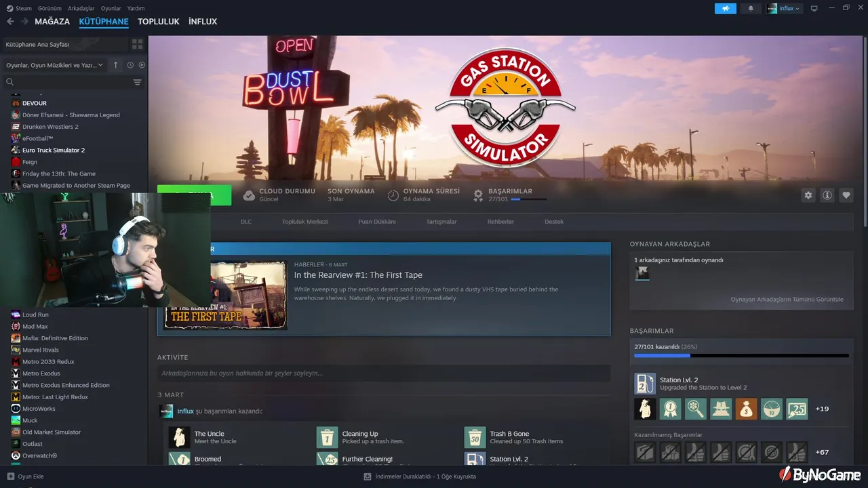The height and width of the screenshot is (488, 868).
Task: Open the notifications bell
Action: pos(751,8)
